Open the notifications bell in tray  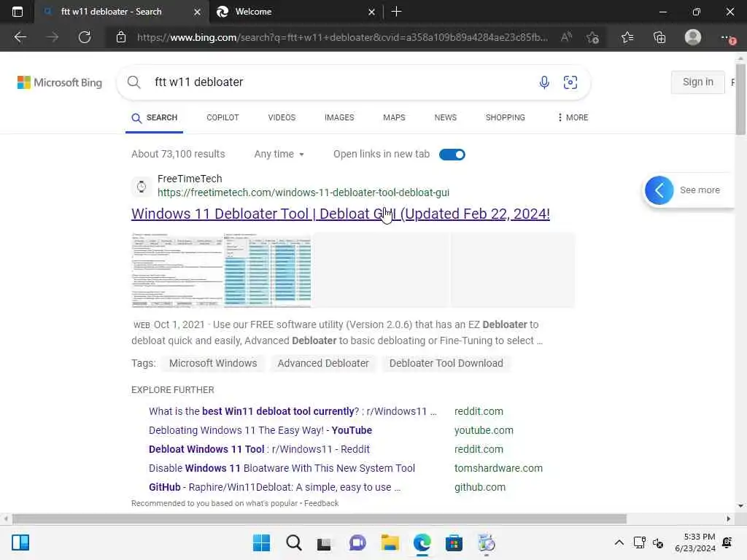(727, 542)
